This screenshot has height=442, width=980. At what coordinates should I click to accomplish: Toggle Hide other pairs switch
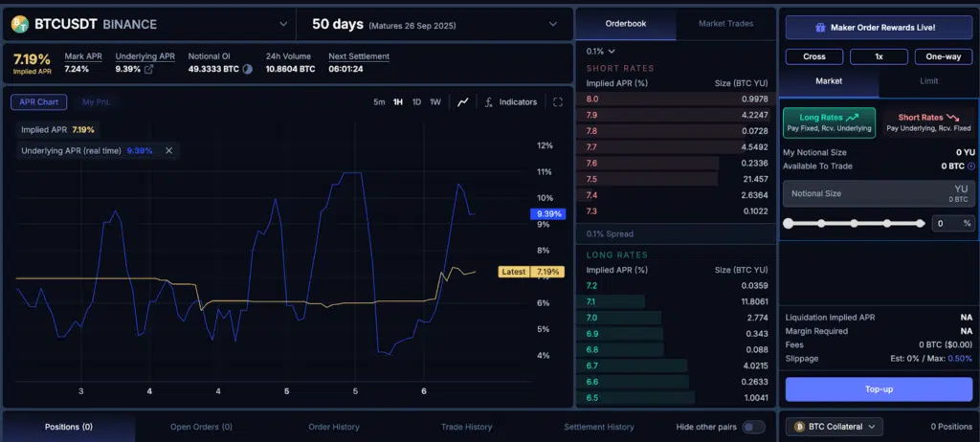[753, 427]
